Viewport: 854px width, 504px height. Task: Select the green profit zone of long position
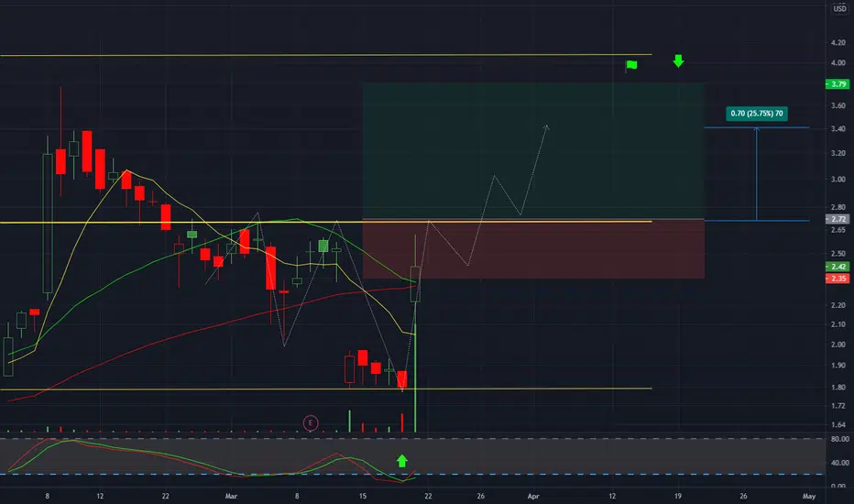(533, 151)
